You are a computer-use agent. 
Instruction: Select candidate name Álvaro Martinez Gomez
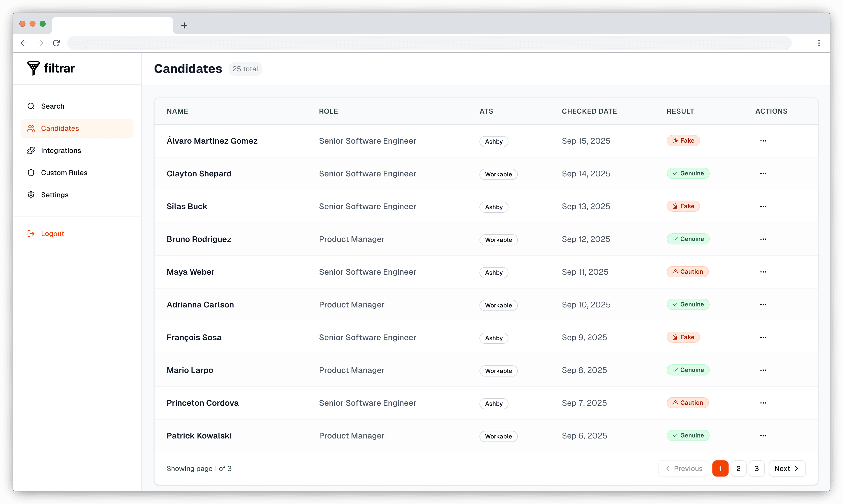pyautogui.click(x=212, y=141)
